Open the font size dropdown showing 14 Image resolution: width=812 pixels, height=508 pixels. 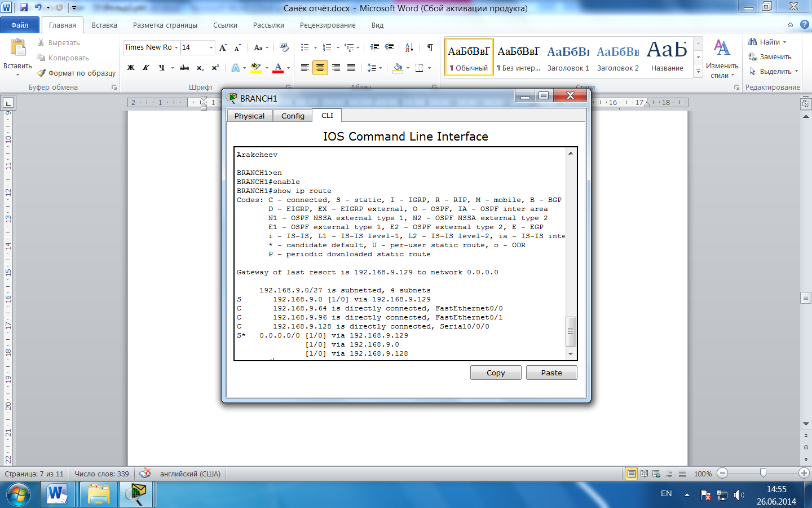[x=211, y=47]
